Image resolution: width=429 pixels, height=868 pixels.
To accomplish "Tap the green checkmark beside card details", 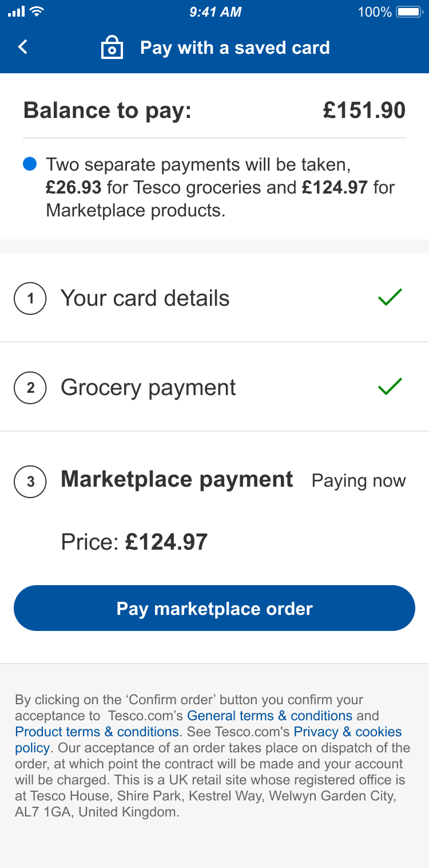I will tap(390, 298).
